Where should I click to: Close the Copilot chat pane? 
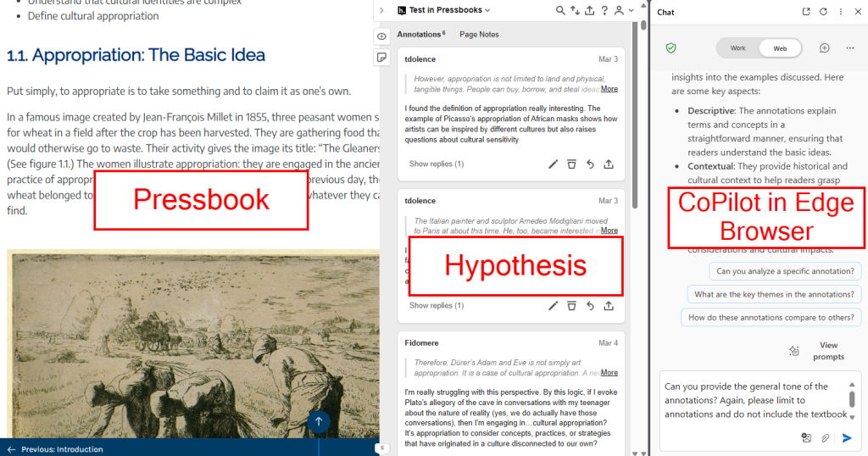click(x=858, y=12)
